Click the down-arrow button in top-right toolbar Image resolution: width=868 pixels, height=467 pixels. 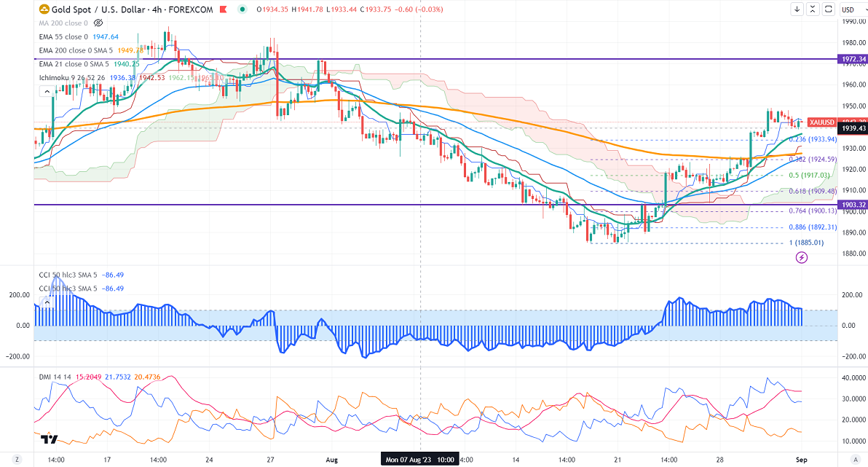coord(797,9)
